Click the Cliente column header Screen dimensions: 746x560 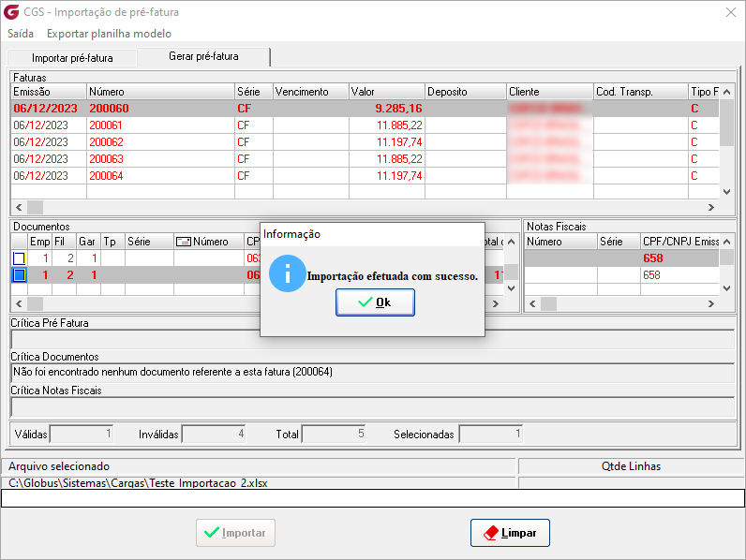click(x=550, y=91)
